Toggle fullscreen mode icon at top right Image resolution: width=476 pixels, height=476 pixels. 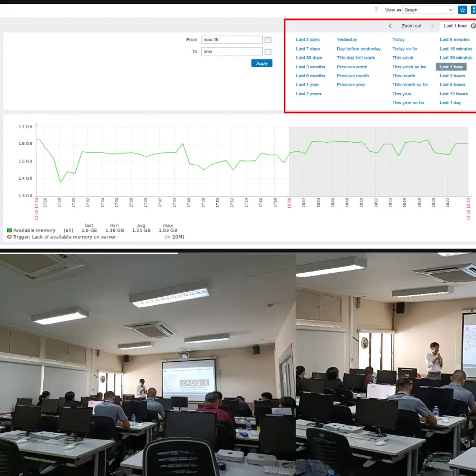[x=474, y=10]
